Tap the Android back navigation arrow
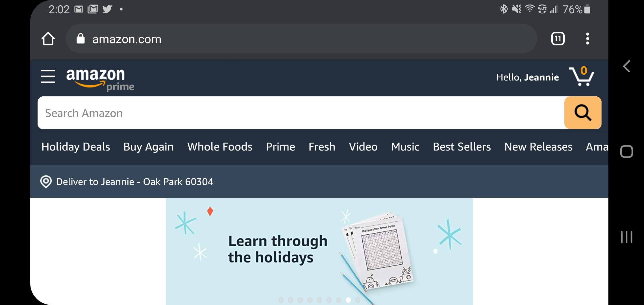 626,66
